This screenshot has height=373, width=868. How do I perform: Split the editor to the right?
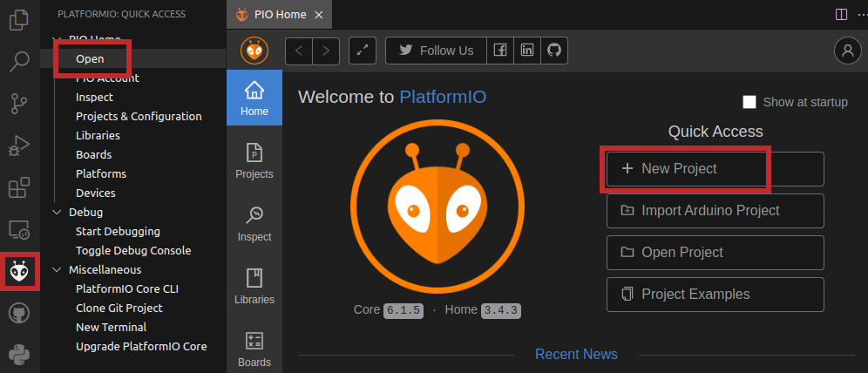coord(841,15)
